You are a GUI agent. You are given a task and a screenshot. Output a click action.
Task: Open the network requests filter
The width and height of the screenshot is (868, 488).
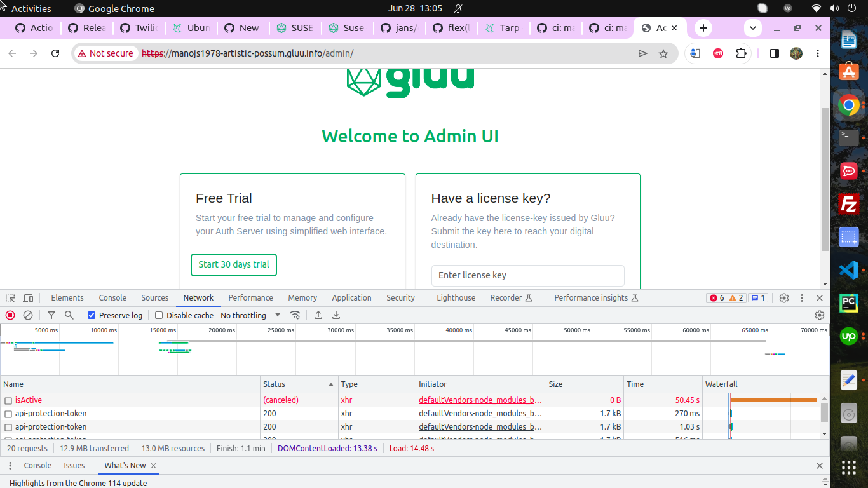click(51, 315)
